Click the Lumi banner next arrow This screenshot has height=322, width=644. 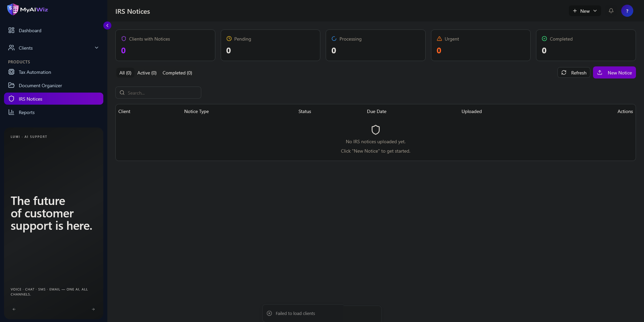pyautogui.click(x=93, y=309)
